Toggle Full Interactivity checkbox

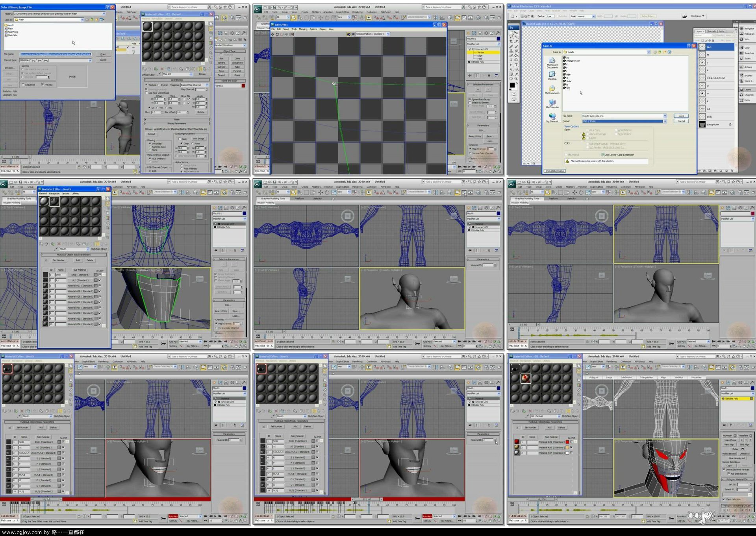[729, 473]
